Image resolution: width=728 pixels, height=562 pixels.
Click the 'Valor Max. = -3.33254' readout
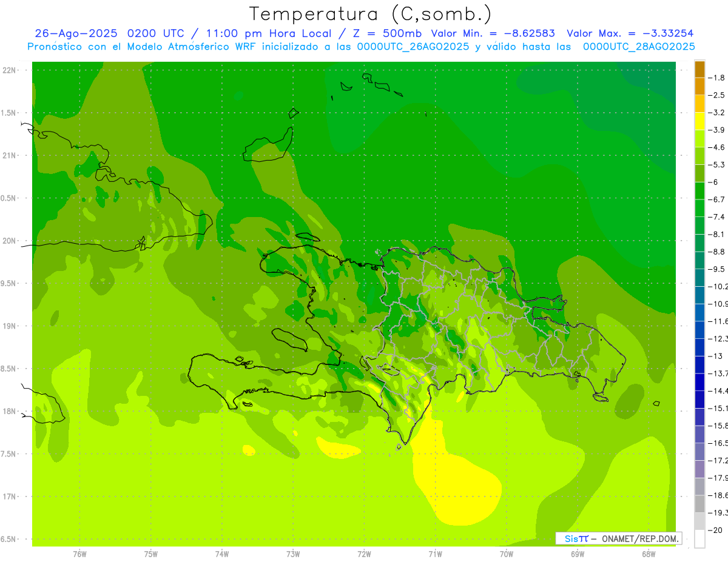tap(630, 33)
